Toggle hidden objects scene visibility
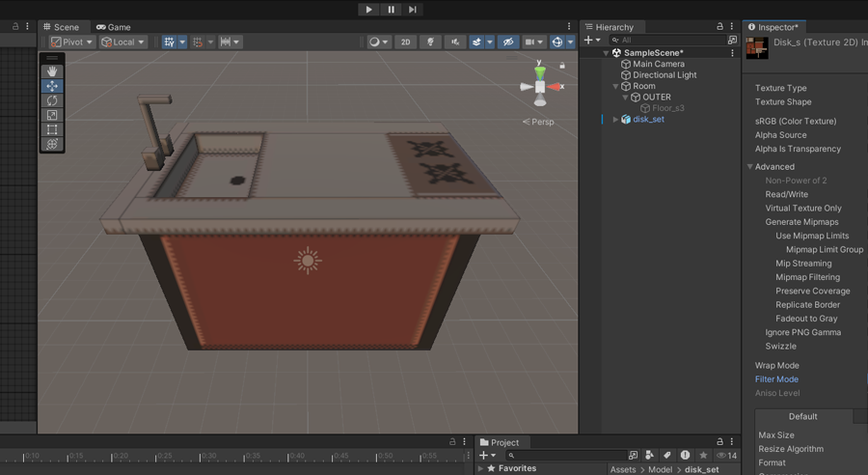This screenshot has width=868, height=475. coord(508,42)
